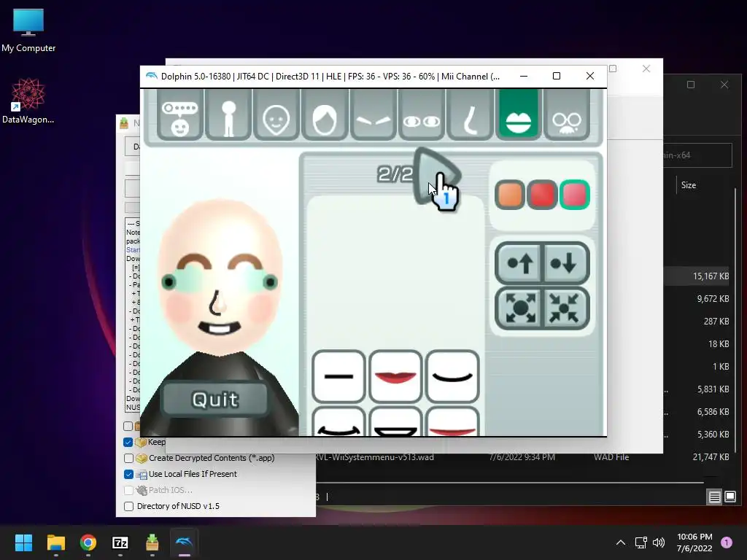Screen dimensions: 747x560
Task: Open the hair style tab
Action: pyautogui.click(x=325, y=114)
